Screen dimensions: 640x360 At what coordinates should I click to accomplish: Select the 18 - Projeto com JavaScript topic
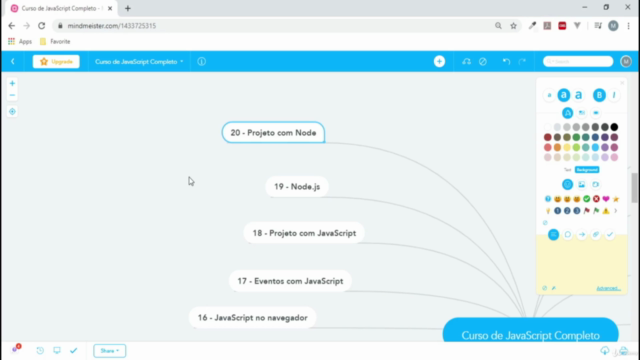click(304, 233)
